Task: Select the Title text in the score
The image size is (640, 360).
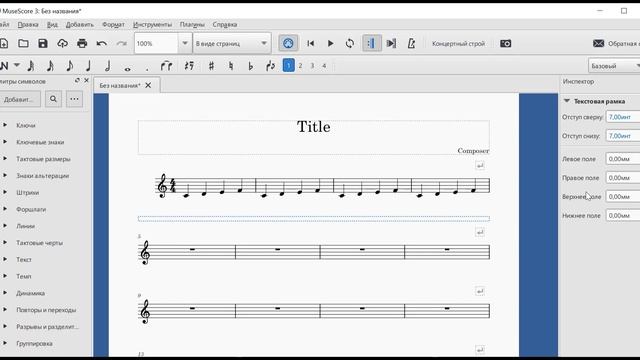Action: (313, 127)
